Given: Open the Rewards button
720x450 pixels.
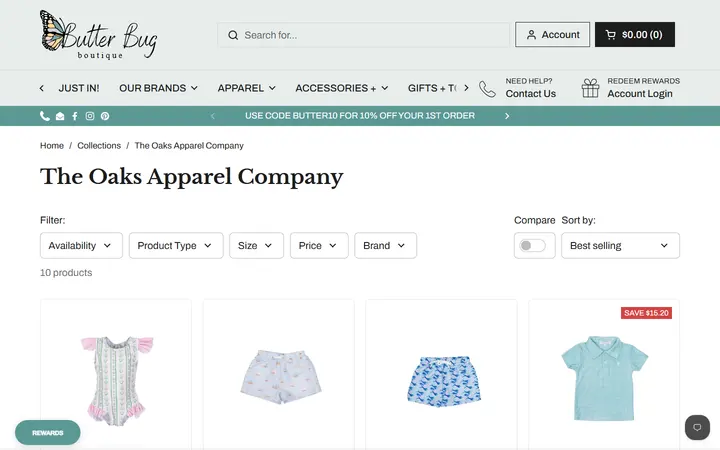Looking at the screenshot, I should pos(48,433).
